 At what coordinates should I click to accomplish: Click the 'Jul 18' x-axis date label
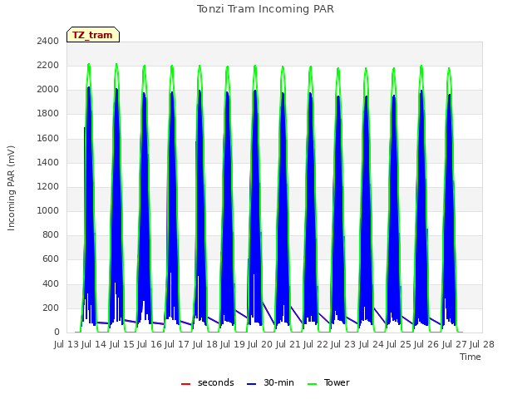point(205,345)
